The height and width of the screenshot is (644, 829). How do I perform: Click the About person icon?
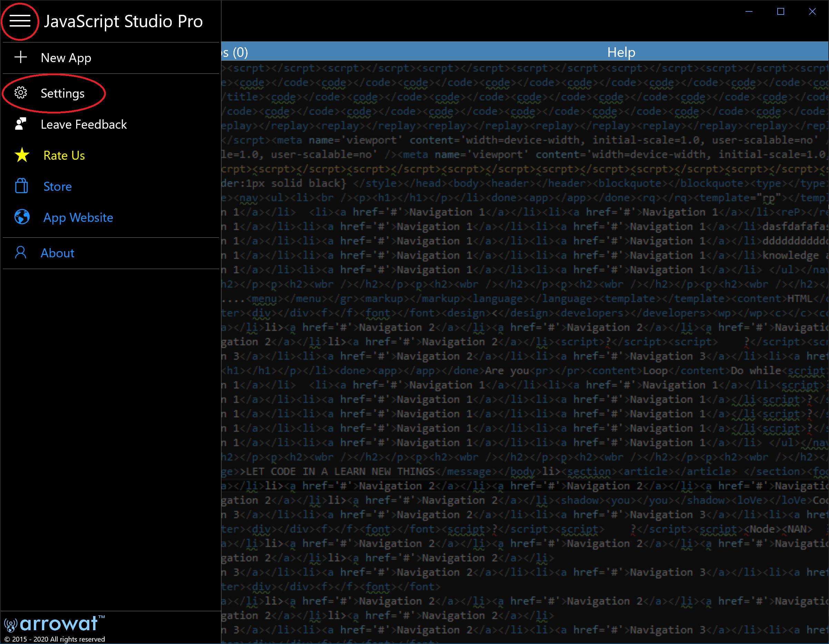(x=20, y=252)
